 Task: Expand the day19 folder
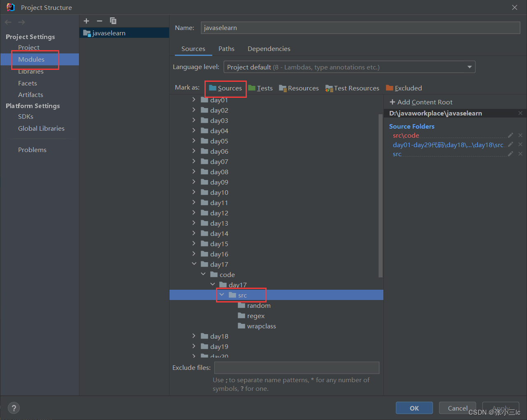click(x=194, y=346)
